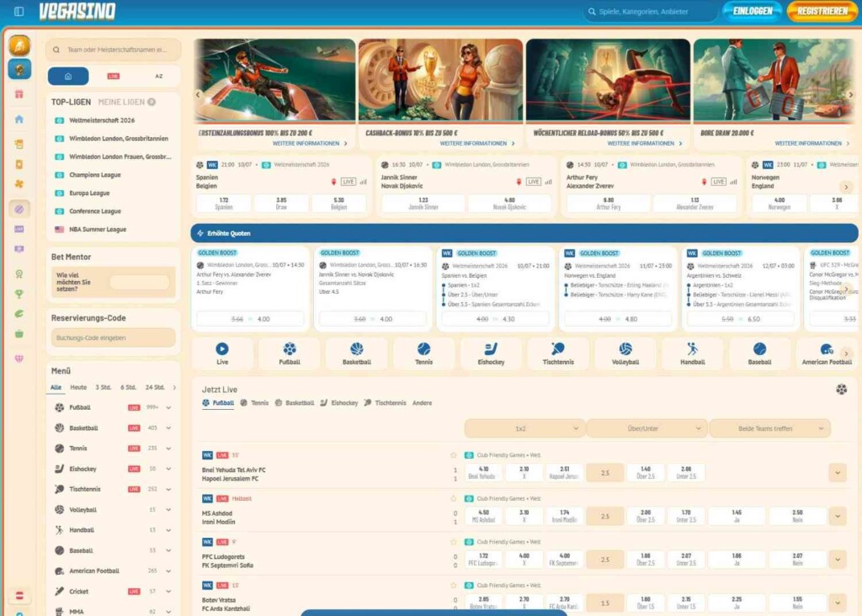Click the REGISTRIEREN button

(822, 12)
